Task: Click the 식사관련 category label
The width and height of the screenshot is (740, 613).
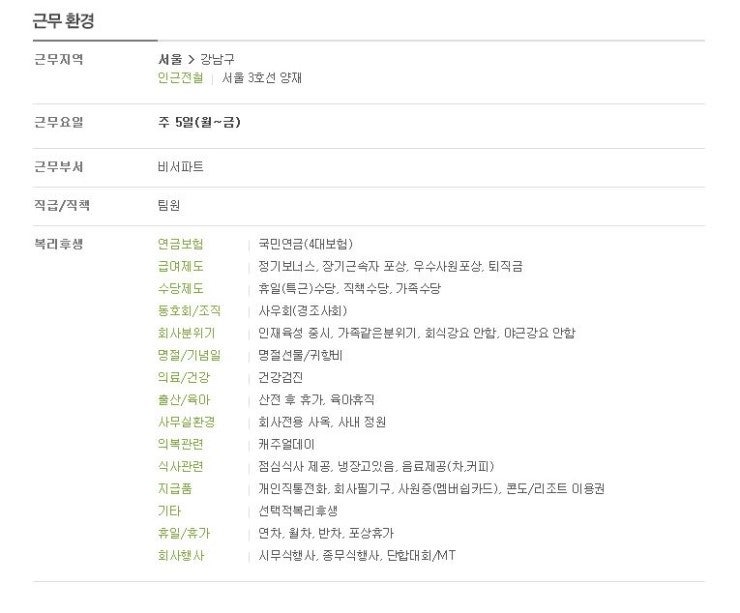Action: click(x=180, y=466)
